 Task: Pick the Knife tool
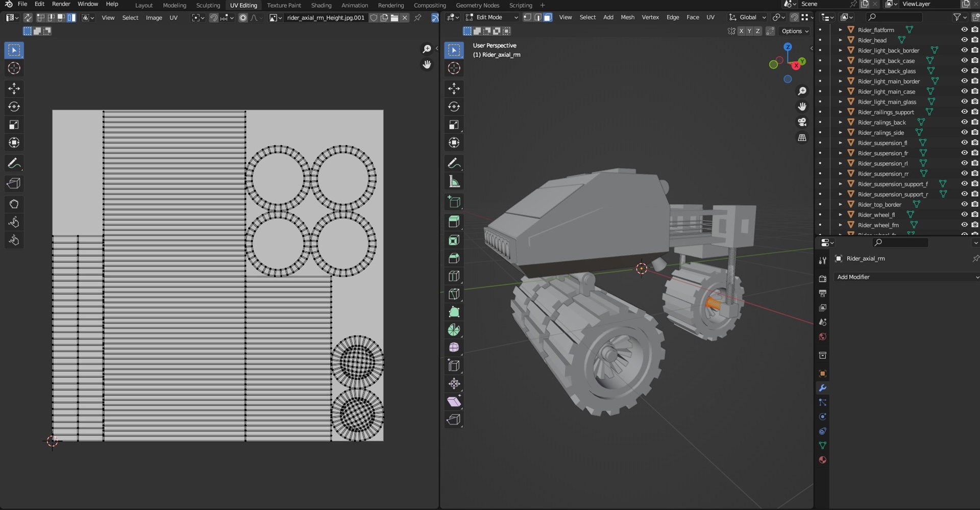(454, 294)
